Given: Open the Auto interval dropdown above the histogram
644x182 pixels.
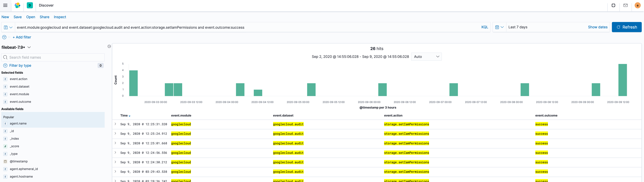Looking at the screenshot, I should coord(426,56).
